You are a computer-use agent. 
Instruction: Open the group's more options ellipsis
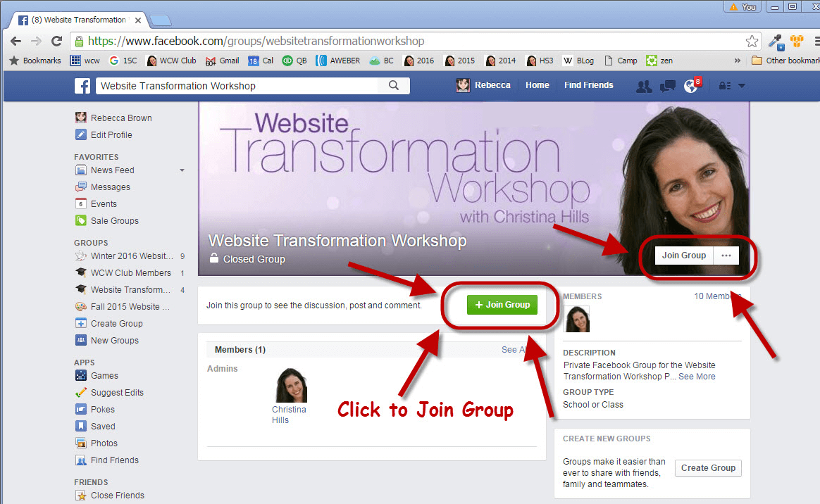[x=726, y=256]
